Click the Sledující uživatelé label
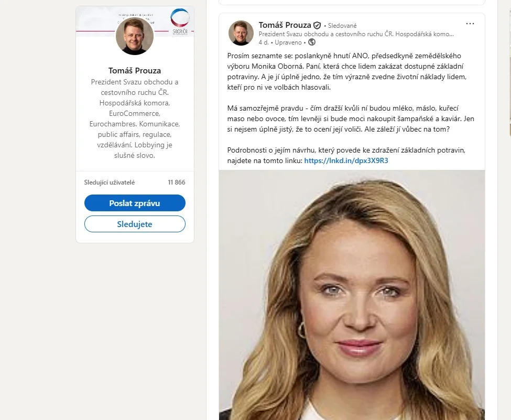This screenshot has width=511, height=420. tap(109, 182)
